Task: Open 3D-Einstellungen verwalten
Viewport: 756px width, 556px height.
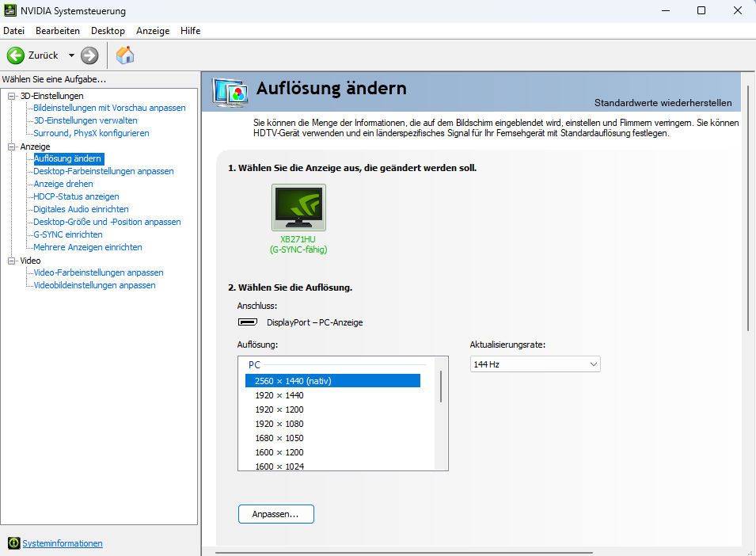Action: (85, 120)
